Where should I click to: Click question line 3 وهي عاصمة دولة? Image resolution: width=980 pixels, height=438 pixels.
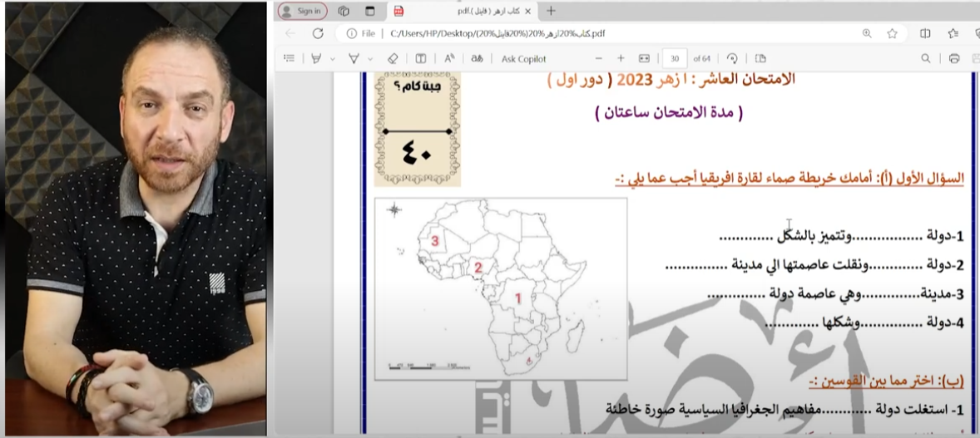[835, 293]
